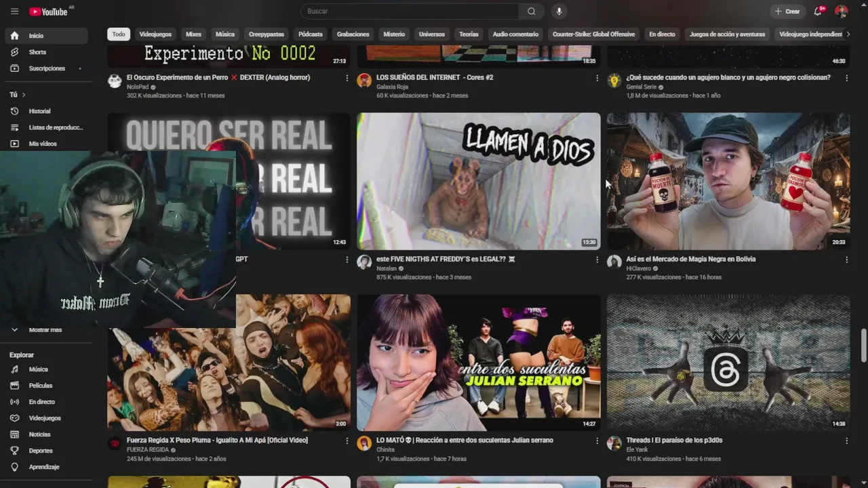Select the Counter-Strike: Global Offensive chip
Viewport: 868px width, 488px height.
point(593,34)
